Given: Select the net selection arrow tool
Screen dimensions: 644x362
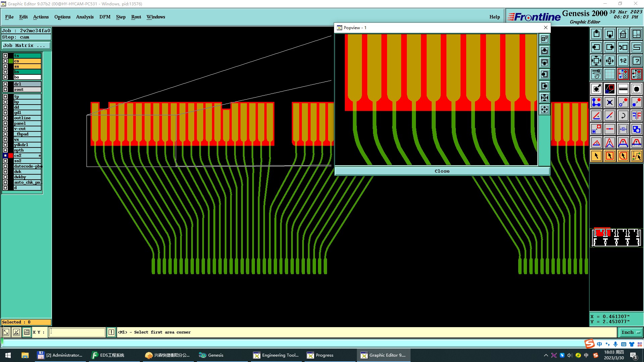Looking at the screenshot, I should [636, 156].
